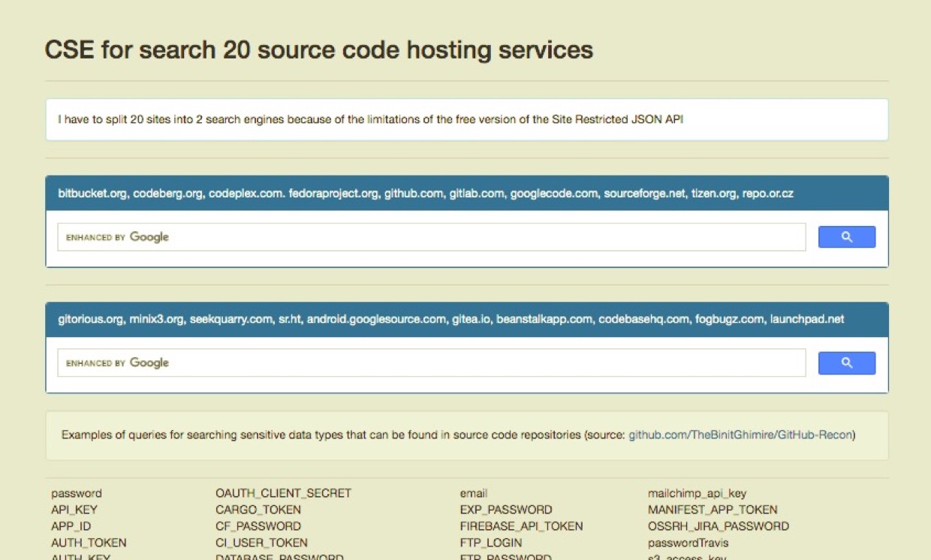Select the mailchimp_api_key query example
The image size is (931, 560).
(x=697, y=493)
